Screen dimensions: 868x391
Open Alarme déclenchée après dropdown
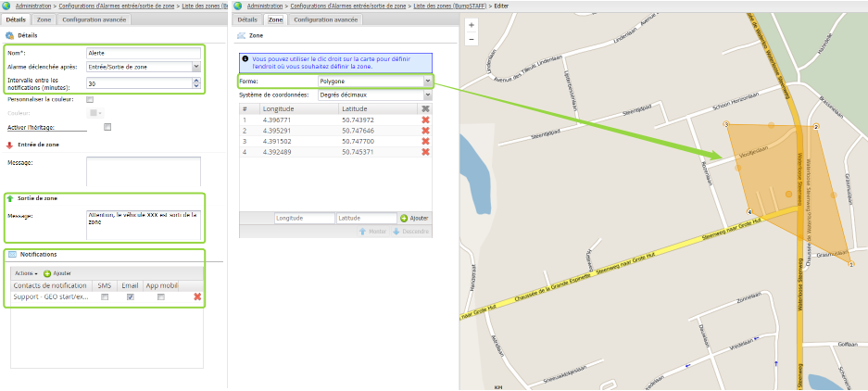pos(196,67)
